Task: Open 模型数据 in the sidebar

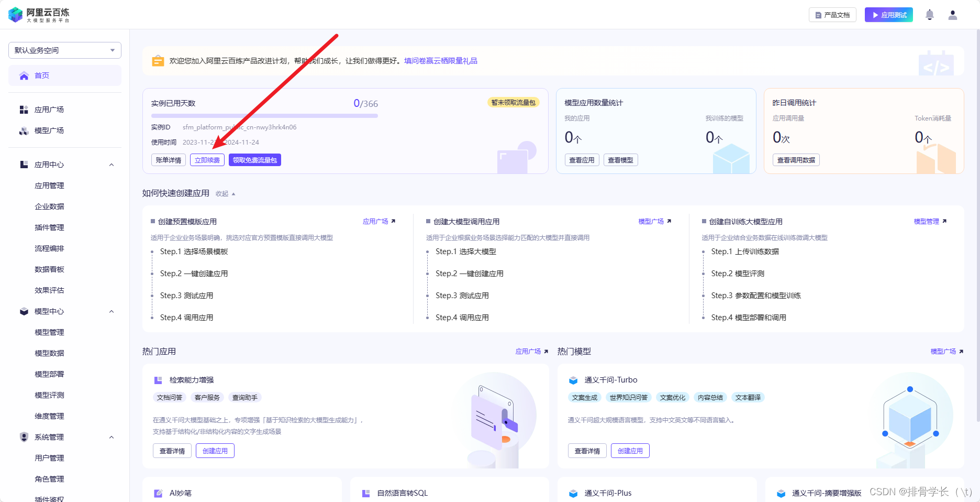Action: [49, 353]
